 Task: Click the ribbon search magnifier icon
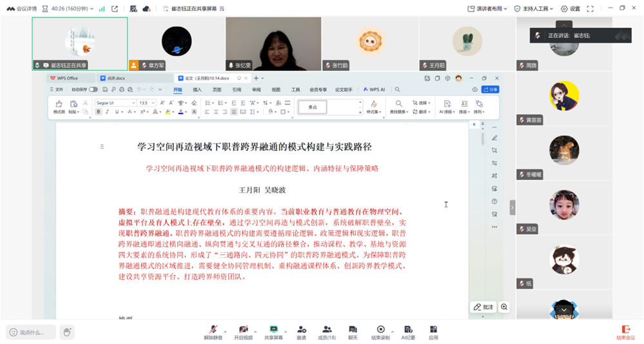(x=397, y=90)
